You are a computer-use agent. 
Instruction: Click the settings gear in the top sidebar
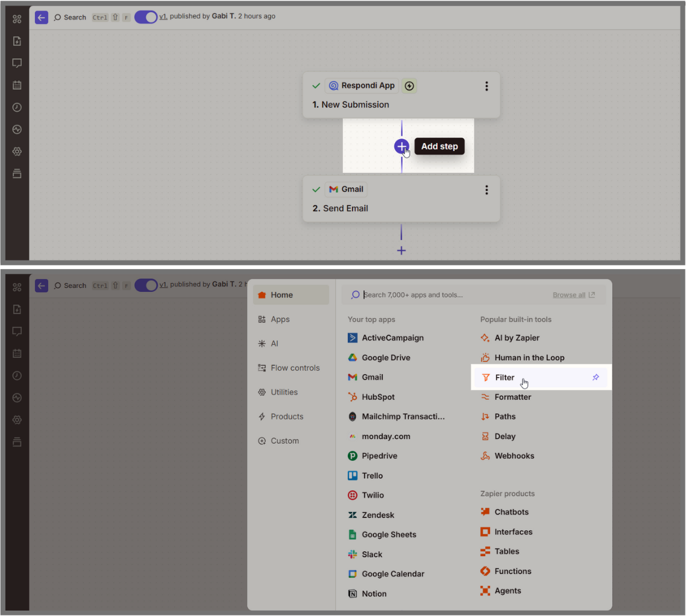click(x=16, y=152)
